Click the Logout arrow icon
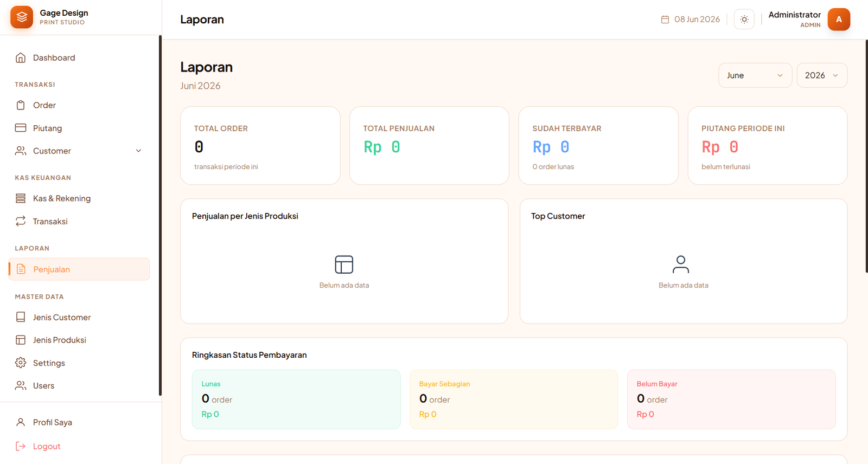Image resolution: width=868 pixels, height=464 pixels. click(x=21, y=446)
